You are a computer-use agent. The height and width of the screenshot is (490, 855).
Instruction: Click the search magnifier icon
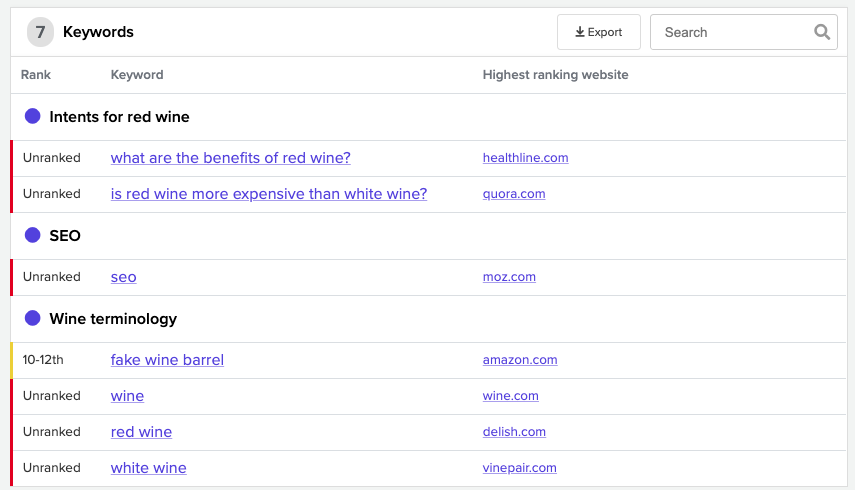click(822, 32)
